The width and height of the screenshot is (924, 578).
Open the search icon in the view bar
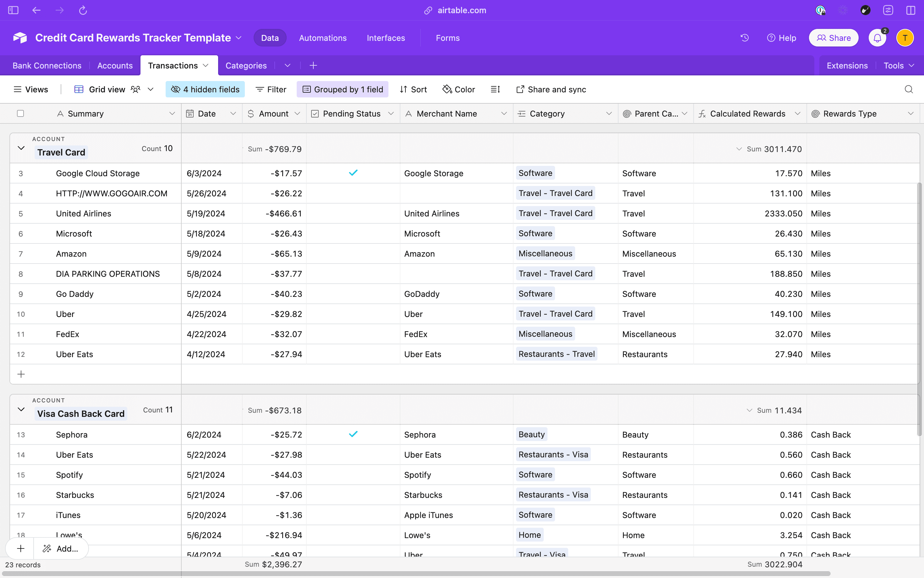coord(908,89)
